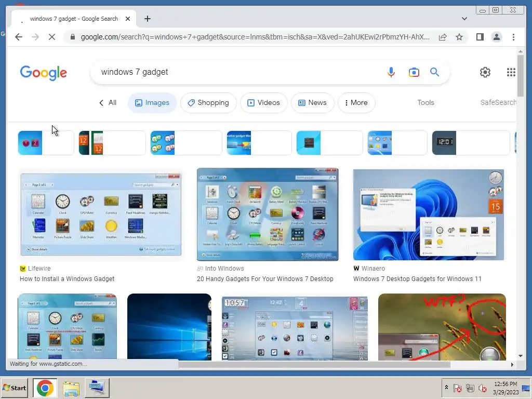The width and height of the screenshot is (532, 399).
Task: Submit the search with the magnifier icon
Action: coord(435,72)
